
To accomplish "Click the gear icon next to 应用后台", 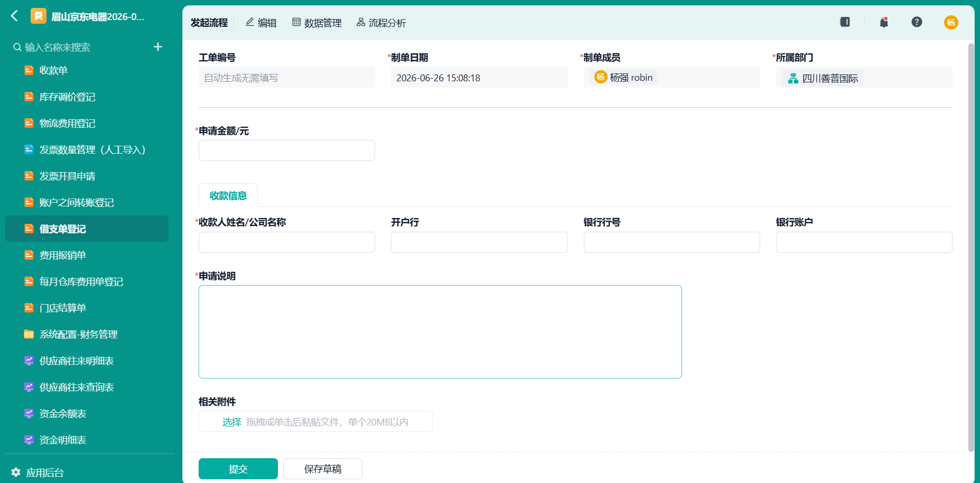I will 16,472.
